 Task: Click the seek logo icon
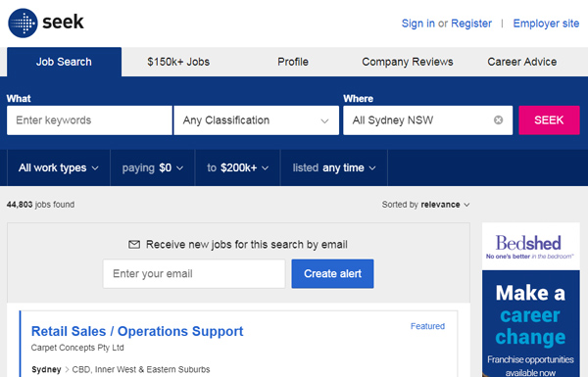coord(23,24)
